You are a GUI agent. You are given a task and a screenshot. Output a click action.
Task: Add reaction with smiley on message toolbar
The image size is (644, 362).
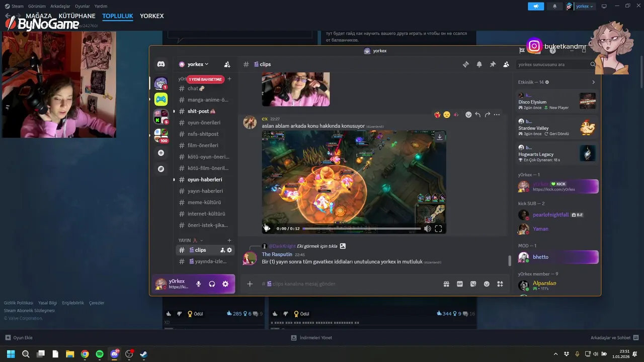(468, 115)
